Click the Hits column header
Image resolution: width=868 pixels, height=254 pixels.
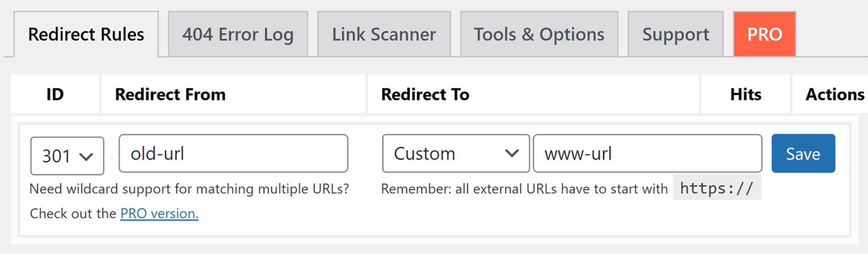click(x=745, y=94)
